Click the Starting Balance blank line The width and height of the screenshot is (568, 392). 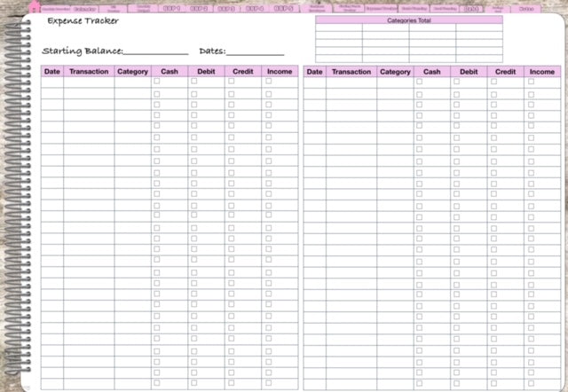point(155,52)
